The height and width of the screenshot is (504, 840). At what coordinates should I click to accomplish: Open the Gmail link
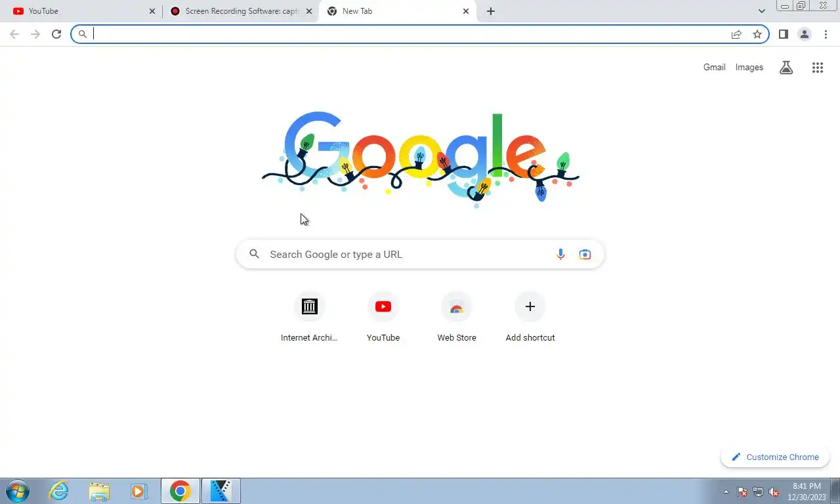(714, 67)
